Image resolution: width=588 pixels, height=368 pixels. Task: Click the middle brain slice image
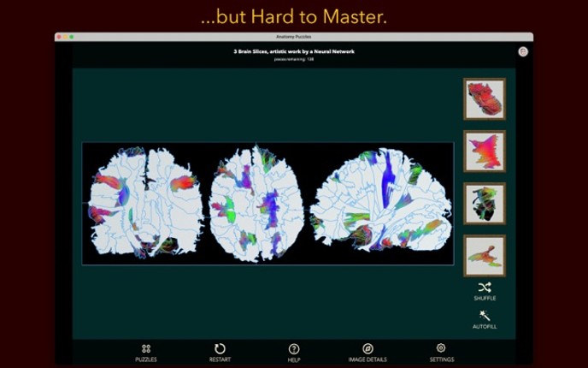click(256, 203)
